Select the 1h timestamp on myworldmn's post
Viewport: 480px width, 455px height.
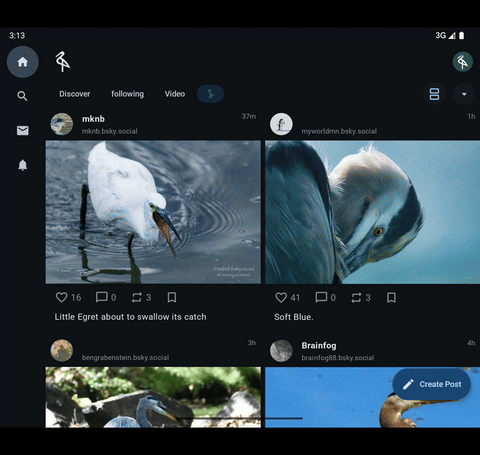[471, 116]
